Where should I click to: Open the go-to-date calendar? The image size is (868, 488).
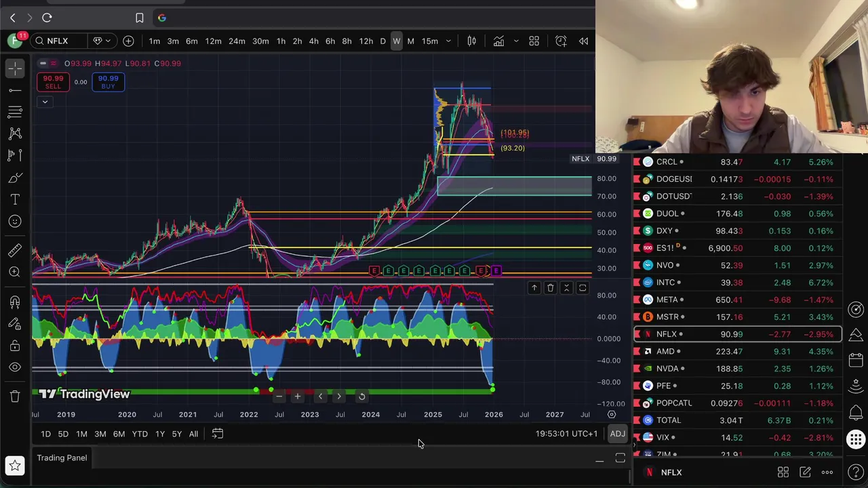point(218,434)
